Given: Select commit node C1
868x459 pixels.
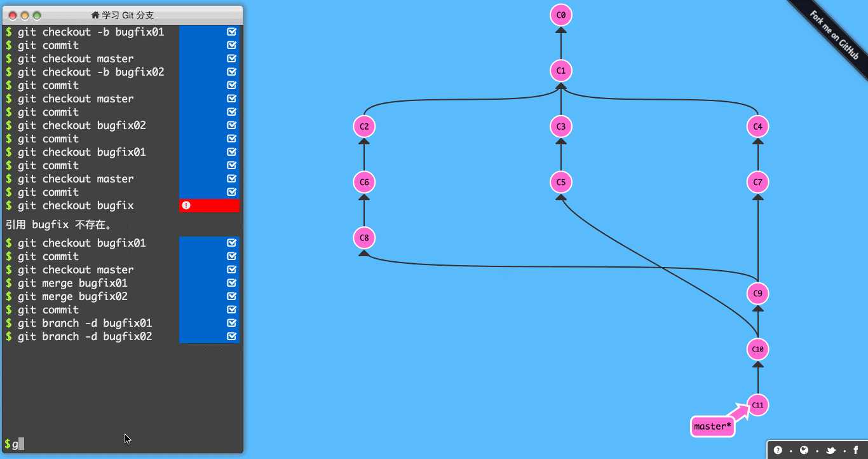Looking at the screenshot, I should tap(560, 71).
